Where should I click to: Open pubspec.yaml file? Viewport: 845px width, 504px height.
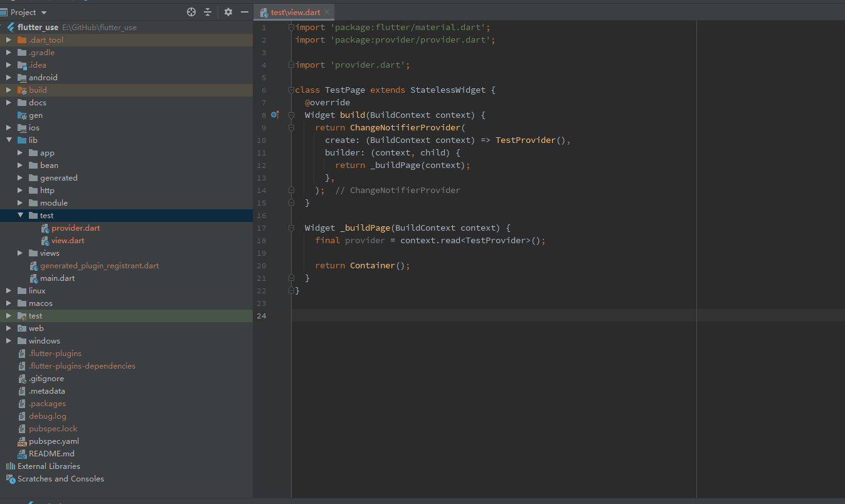click(54, 441)
